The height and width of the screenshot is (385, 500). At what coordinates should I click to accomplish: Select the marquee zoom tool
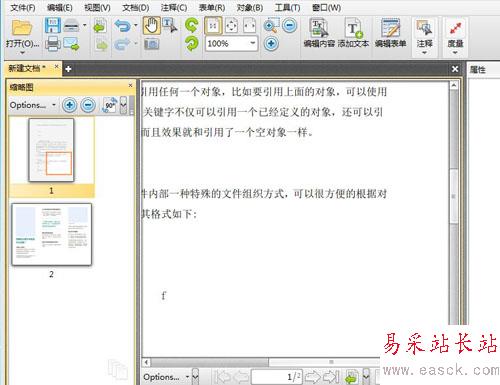click(x=271, y=26)
